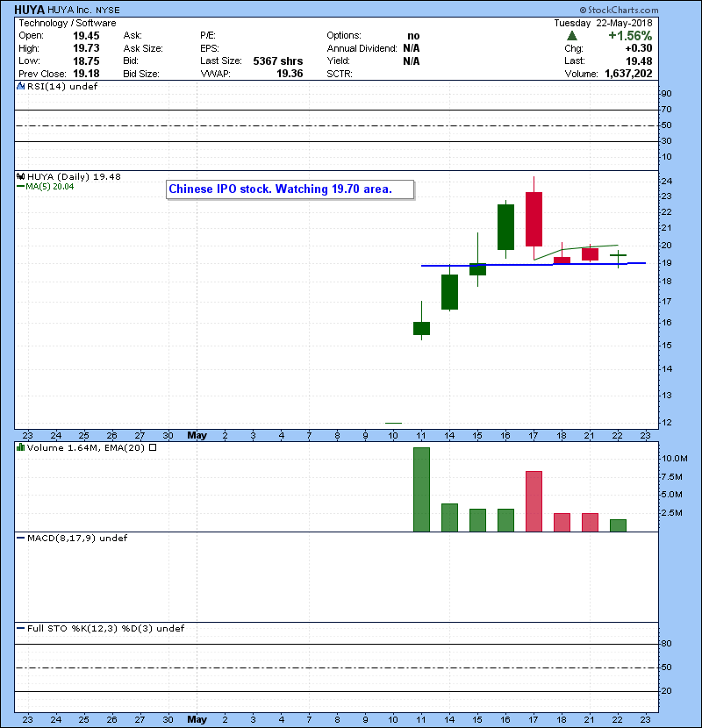Screen dimensions: 702x728
Task: Click the RSI indicator icon beside RSI(14)
Action: coord(20,86)
